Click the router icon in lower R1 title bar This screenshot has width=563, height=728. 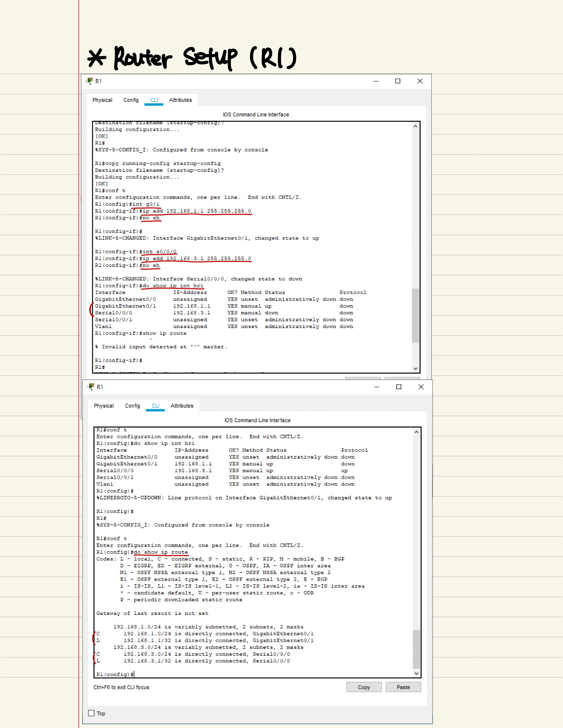pos(91,387)
